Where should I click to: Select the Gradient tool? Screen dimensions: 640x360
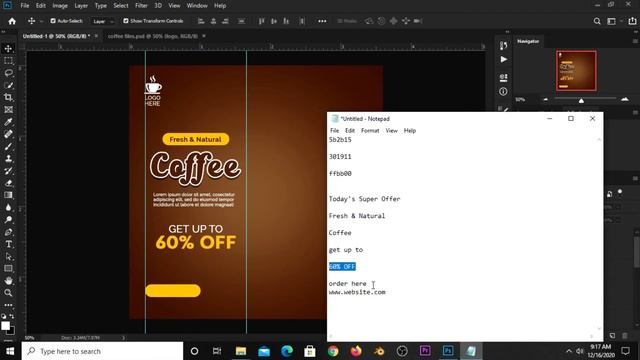tap(8, 196)
